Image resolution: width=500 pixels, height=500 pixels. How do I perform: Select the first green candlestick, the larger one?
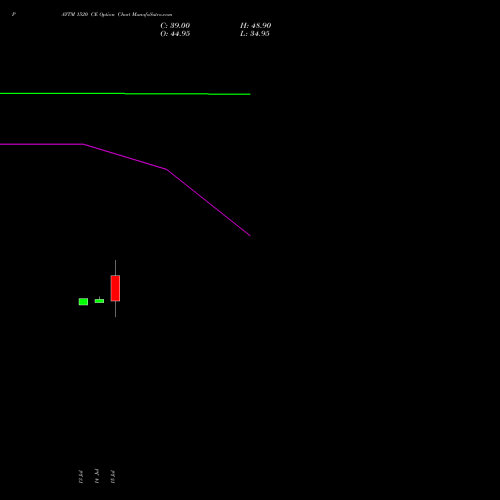83,302
